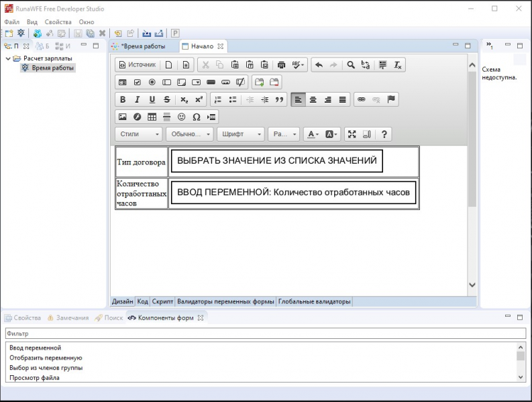532x402 pixels.
Task: Insert a radio button element
Action: click(152, 82)
